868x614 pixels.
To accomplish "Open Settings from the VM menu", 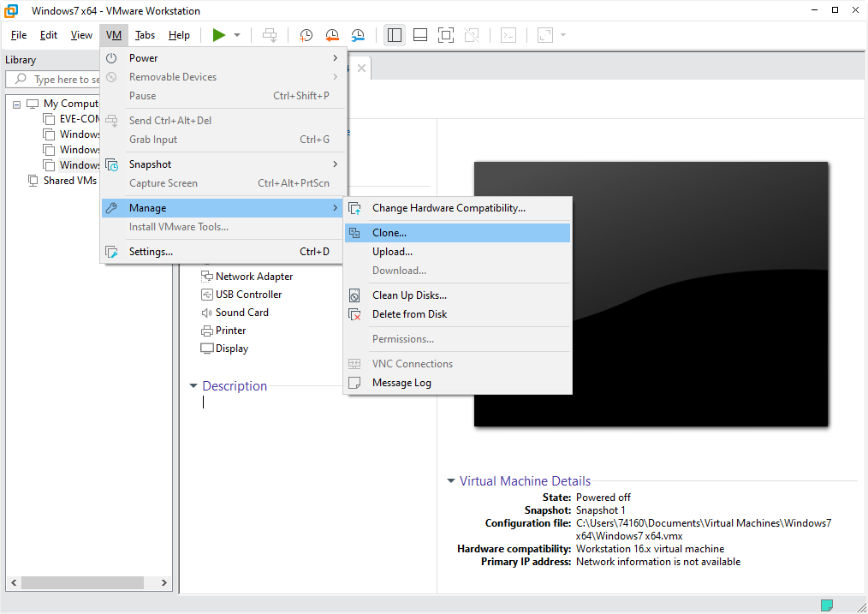I will (223, 252).
